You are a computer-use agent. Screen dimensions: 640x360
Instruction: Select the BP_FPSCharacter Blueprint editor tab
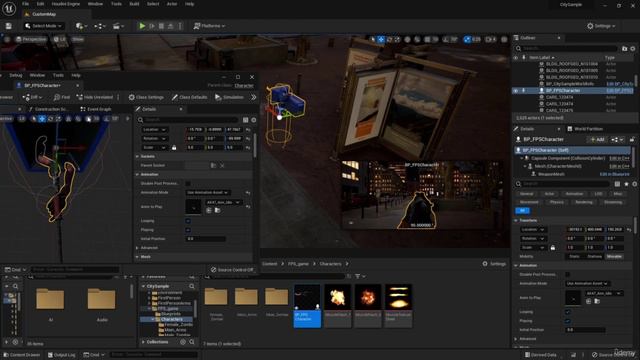click(42, 85)
